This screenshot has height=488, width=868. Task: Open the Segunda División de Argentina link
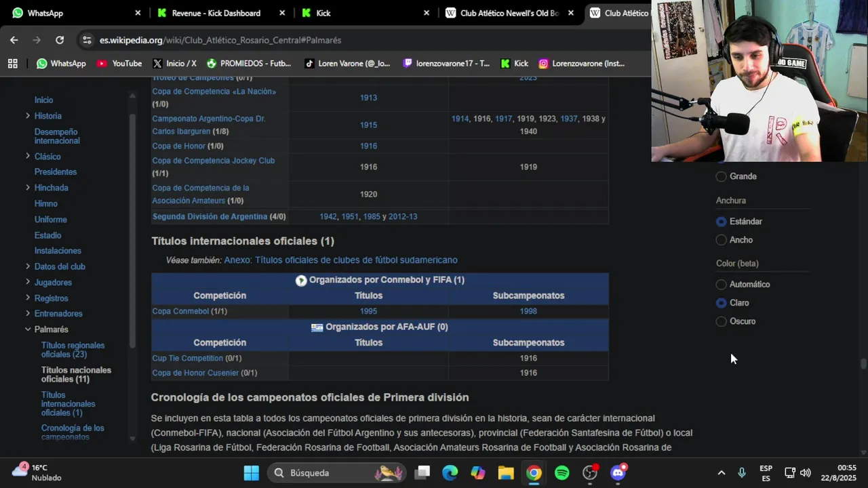pos(210,217)
